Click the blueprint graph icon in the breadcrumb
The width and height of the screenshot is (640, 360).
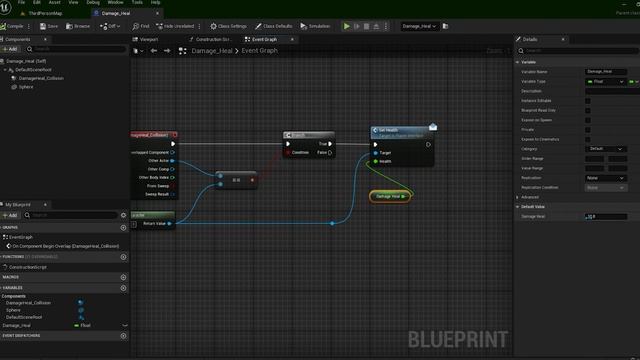(182, 51)
